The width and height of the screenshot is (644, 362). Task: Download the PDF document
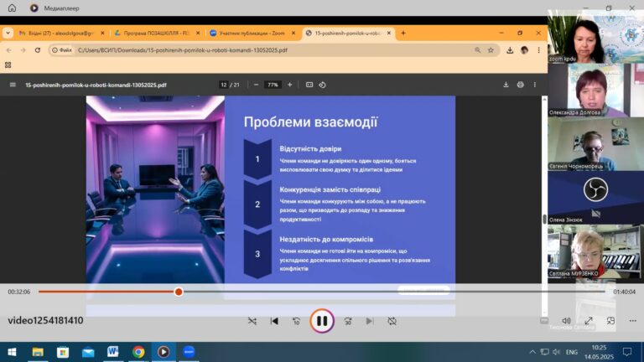click(x=506, y=85)
